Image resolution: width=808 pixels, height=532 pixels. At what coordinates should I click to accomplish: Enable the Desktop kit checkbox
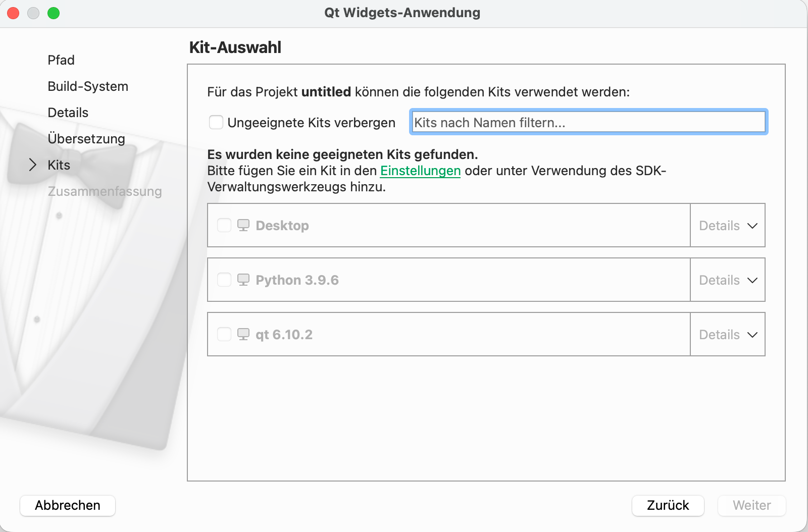pos(224,225)
